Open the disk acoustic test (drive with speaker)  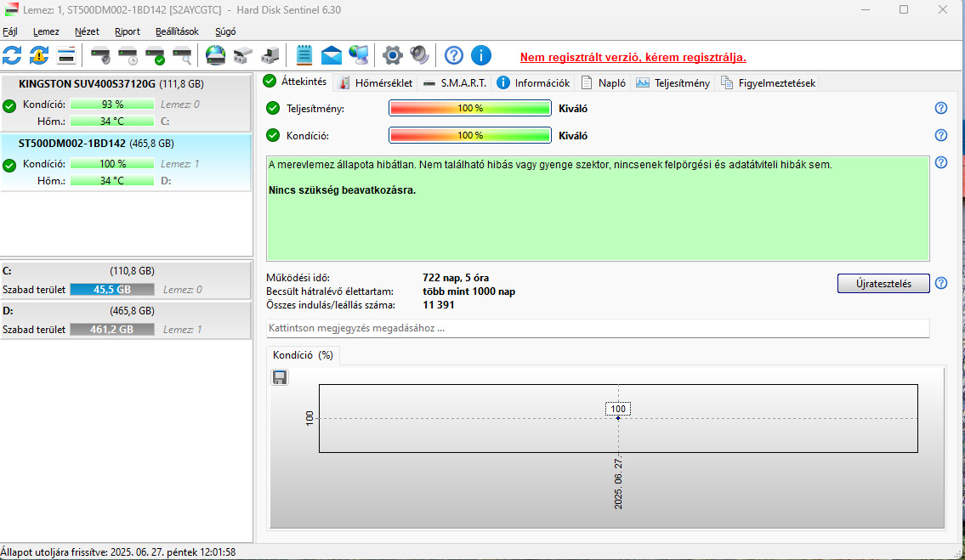[x=100, y=56]
